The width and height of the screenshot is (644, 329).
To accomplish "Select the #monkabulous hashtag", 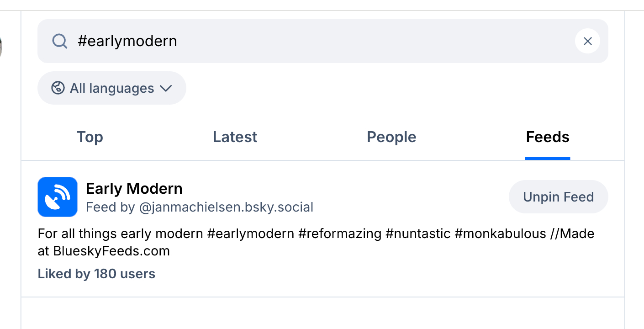I will point(501,234).
